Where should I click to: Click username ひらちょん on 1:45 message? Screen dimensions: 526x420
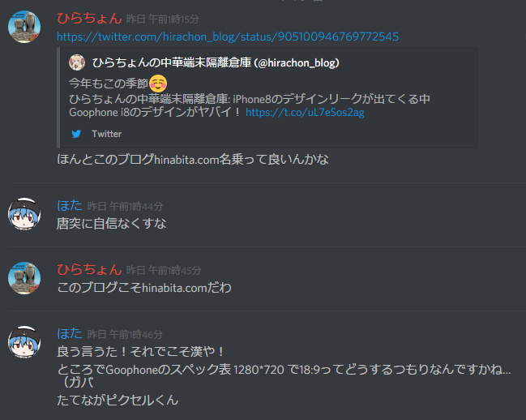89,270
